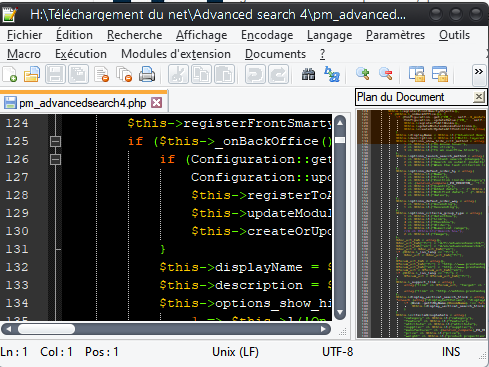Close all documents with the stacked pages icon
This screenshot has height=367, width=489.
pyautogui.click(x=124, y=74)
